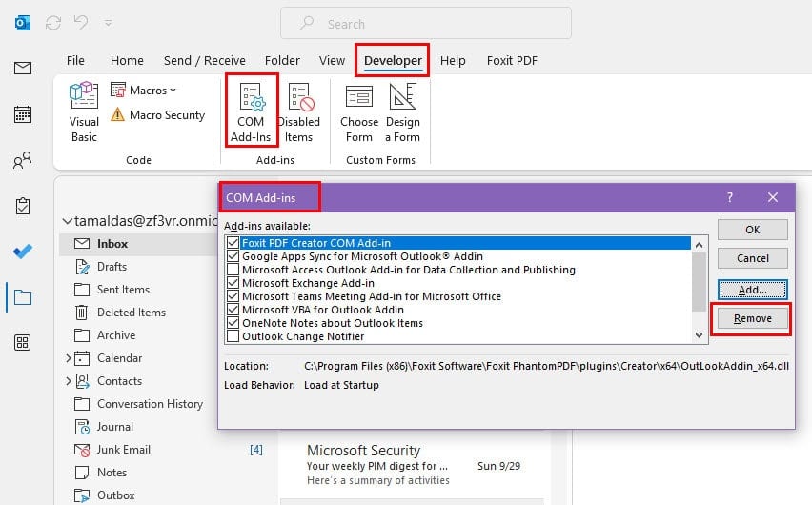The width and height of the screenshot is (812, 505).
Task: Uncheck Microsoft Teams Meeting Add-in
Action: tap(233, 296)
